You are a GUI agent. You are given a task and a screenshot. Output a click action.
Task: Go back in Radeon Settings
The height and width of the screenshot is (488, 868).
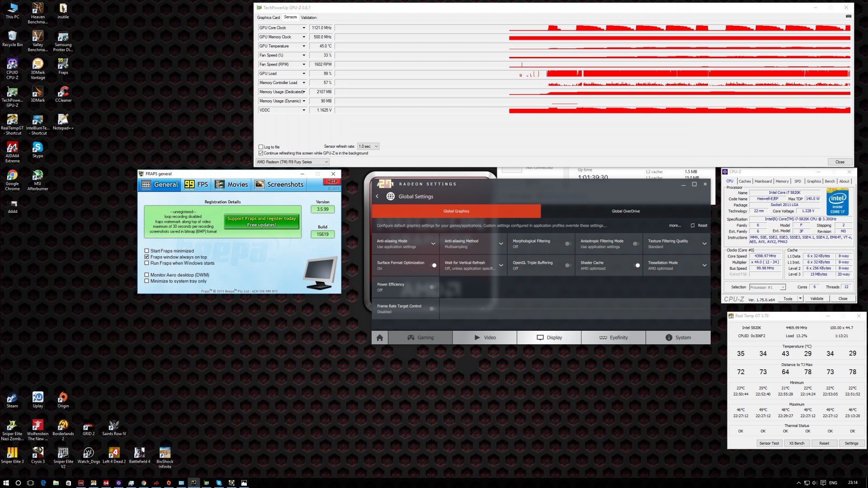click(x=377, y=197)
